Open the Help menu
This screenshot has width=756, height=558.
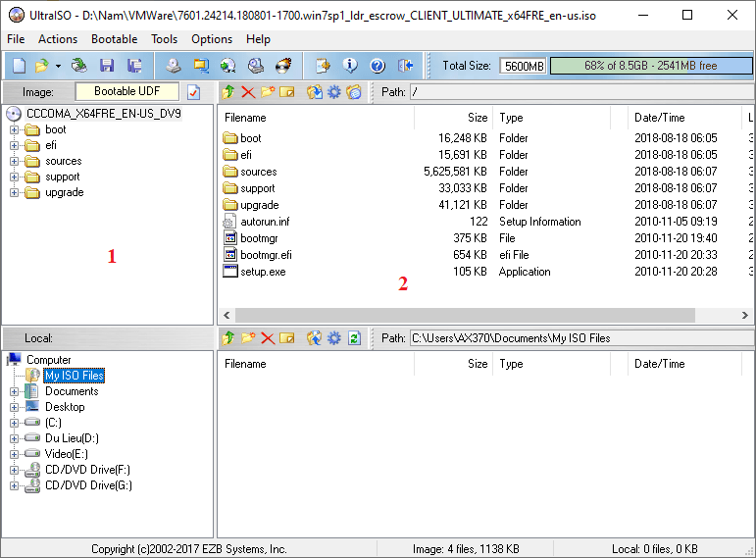[x=258, y=39]
